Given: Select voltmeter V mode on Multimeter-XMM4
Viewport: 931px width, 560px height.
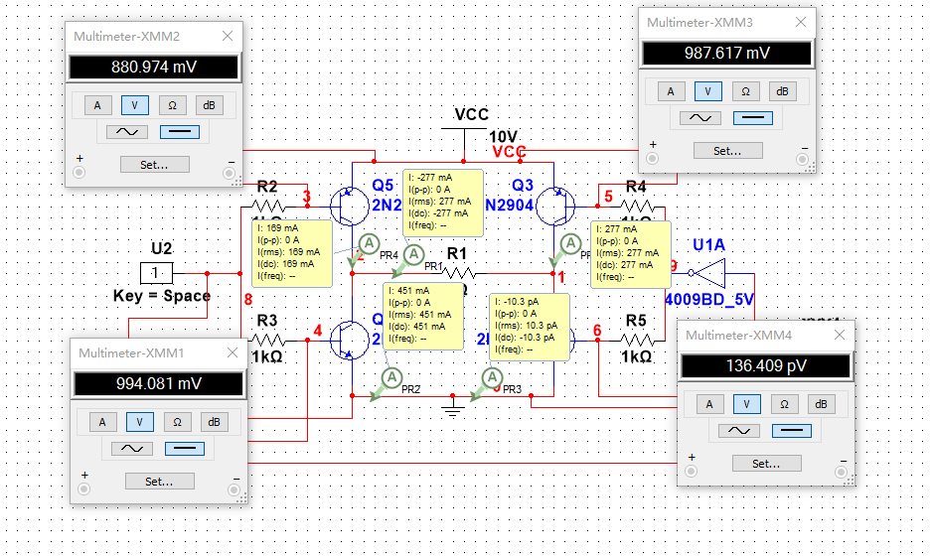Looking at the screenshot, I should click(746, 404).
